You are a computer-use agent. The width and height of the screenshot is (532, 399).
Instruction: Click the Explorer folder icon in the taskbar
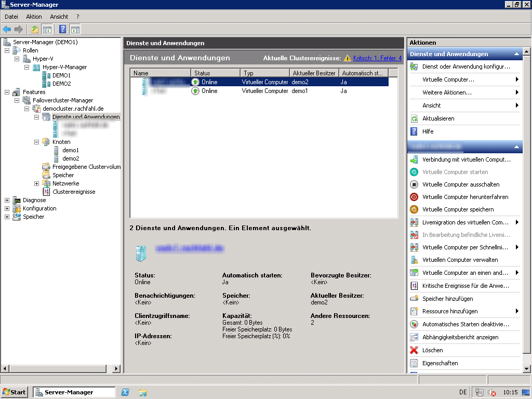click(x=143, y=393)
